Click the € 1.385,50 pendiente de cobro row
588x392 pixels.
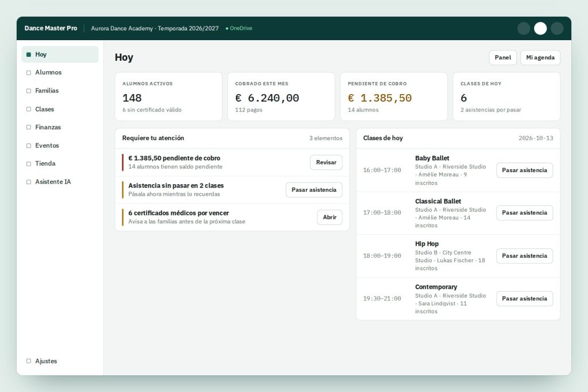(x=232, y=162)
